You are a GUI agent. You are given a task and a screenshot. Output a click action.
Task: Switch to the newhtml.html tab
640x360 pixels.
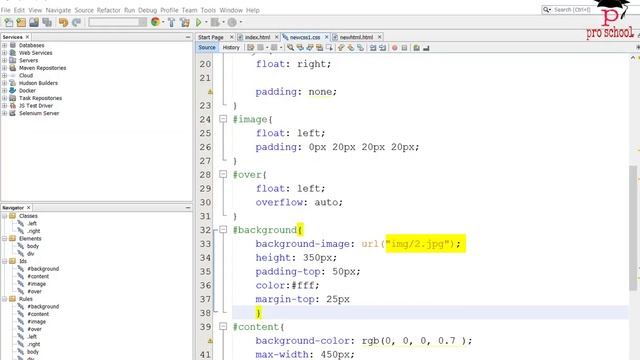(356, 37)
